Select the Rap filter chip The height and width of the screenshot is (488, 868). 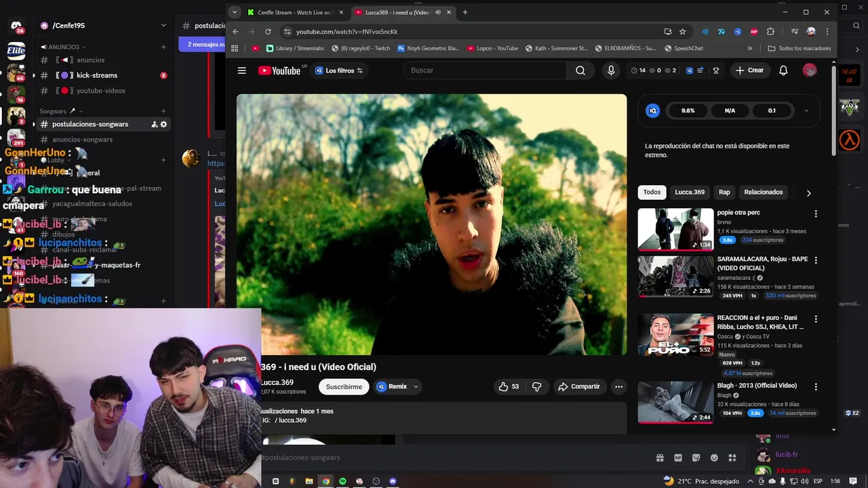coord(724,192)
